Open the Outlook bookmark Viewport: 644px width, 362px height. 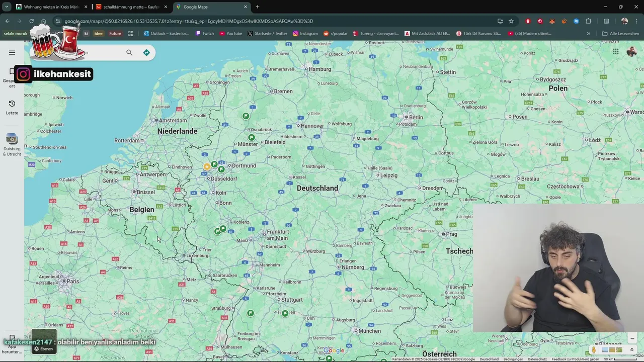tap(167, 34)
